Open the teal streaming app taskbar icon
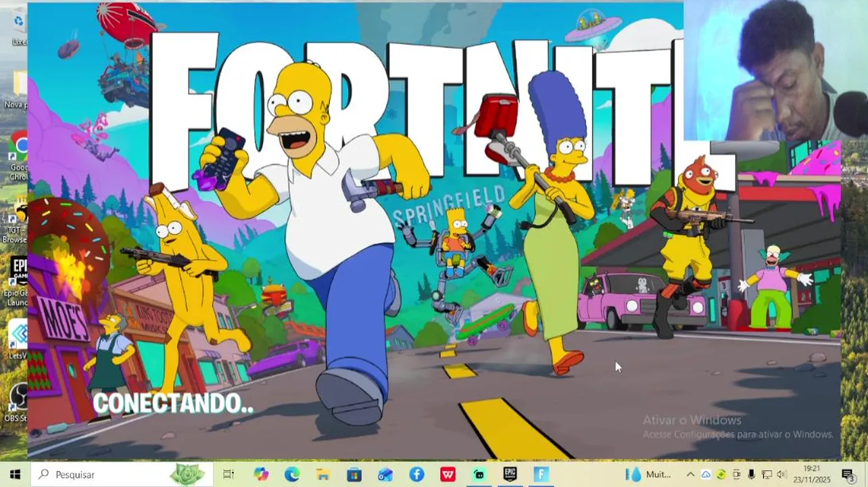 [479, 475]
